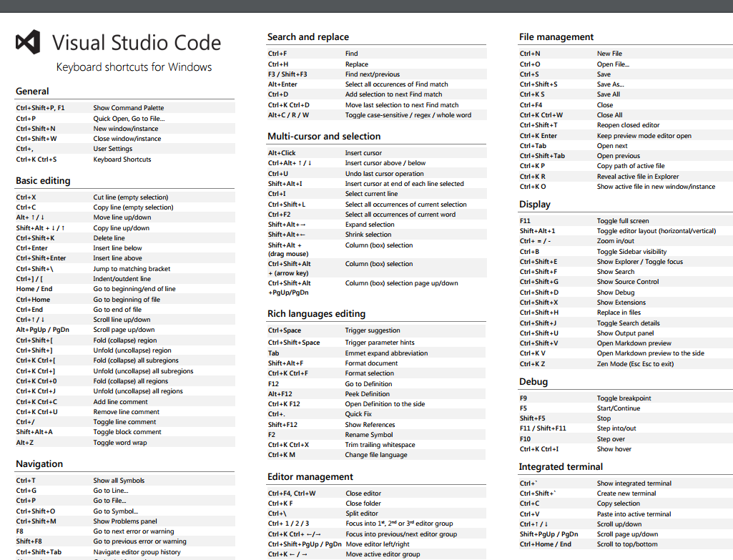Click the 'Multi-cursor and selection' heading
The width and height of the screenshot is (733, 560).
(x=324, y=137)
